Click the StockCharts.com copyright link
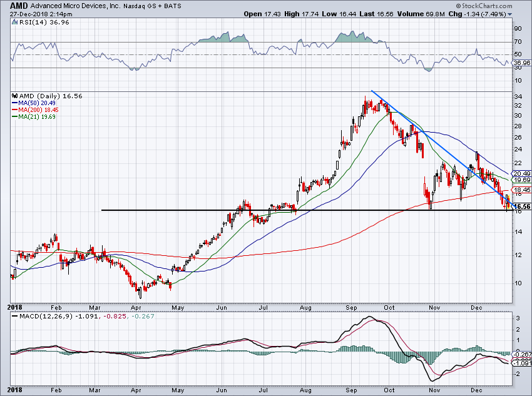 484,6
